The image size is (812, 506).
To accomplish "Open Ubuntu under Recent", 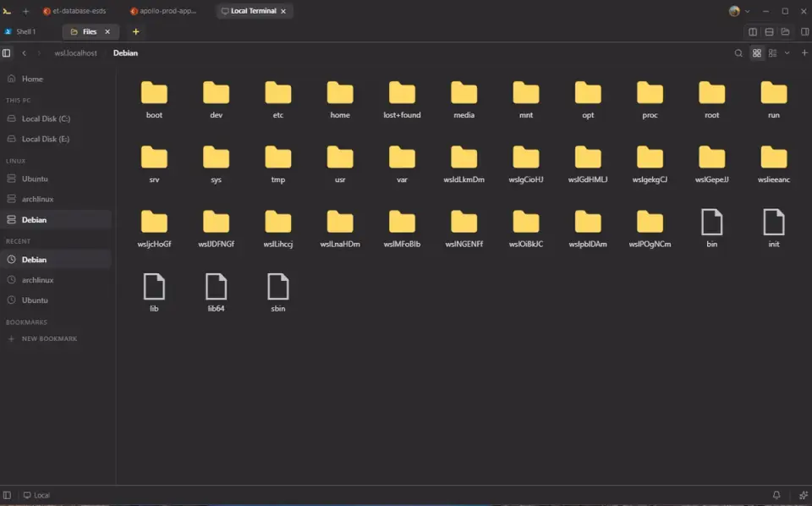I will (56, 300).
